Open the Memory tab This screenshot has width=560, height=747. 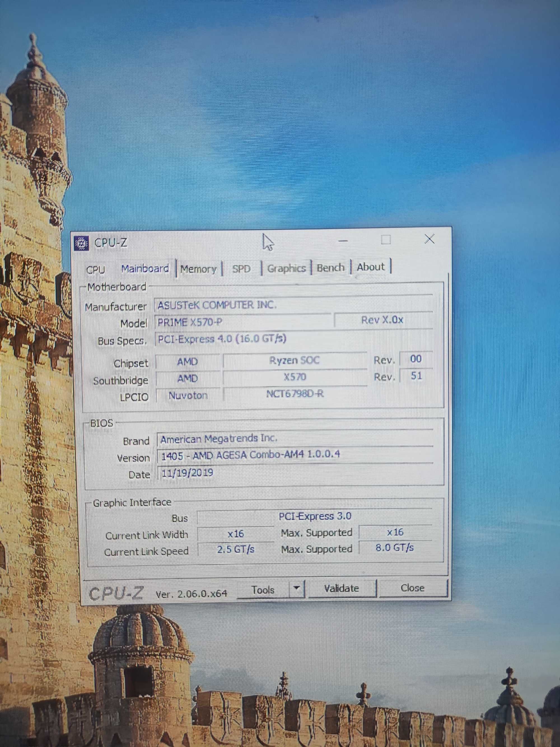(199, 269)
